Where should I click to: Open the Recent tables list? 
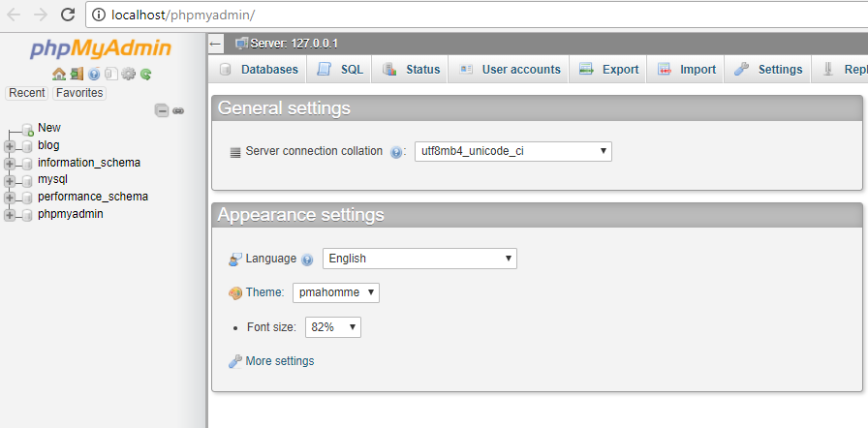tap(26, 93)
